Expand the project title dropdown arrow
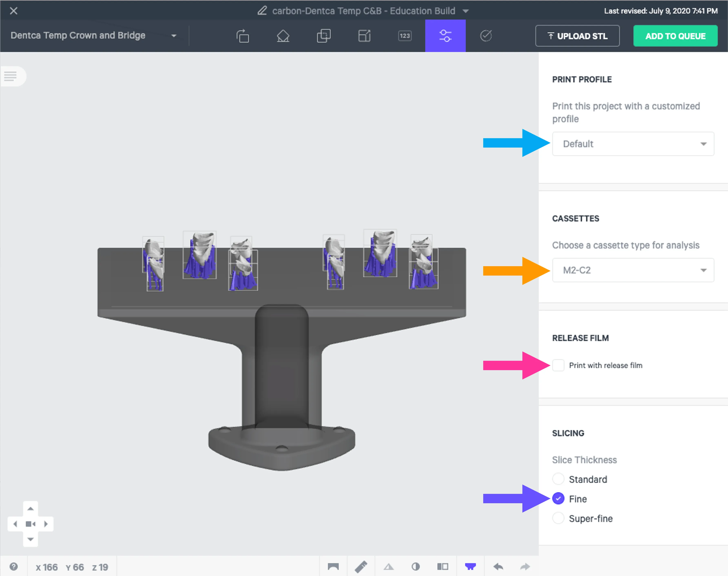Viewport: 728px width, 576px height. click(466, 11)
